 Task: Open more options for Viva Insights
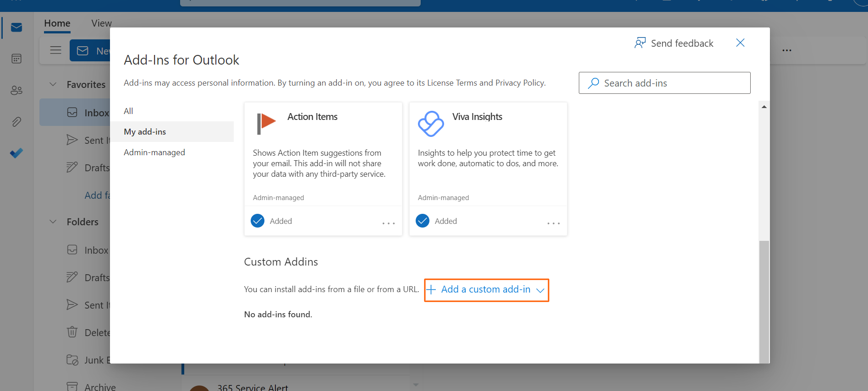pos(554,223)
